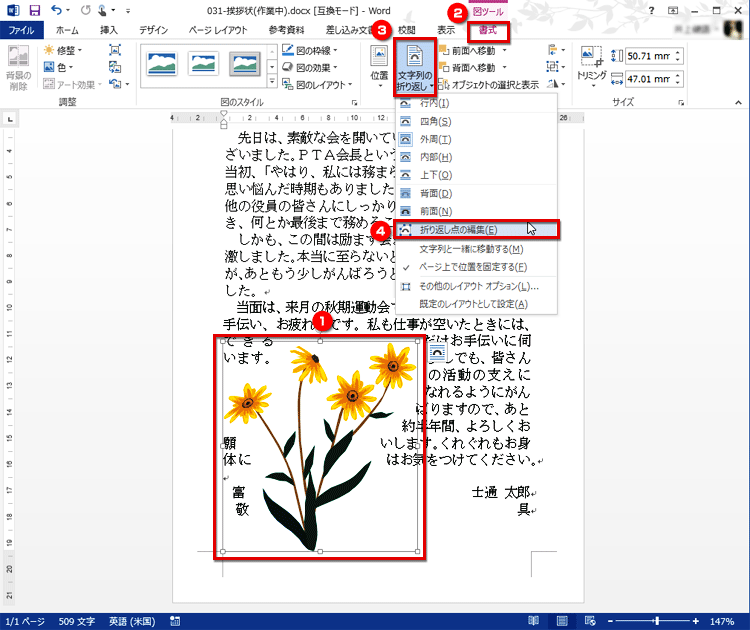750x630 pixels.
Task: Decrease picture width with stepper arrow
Action: [x=678, y=83]
